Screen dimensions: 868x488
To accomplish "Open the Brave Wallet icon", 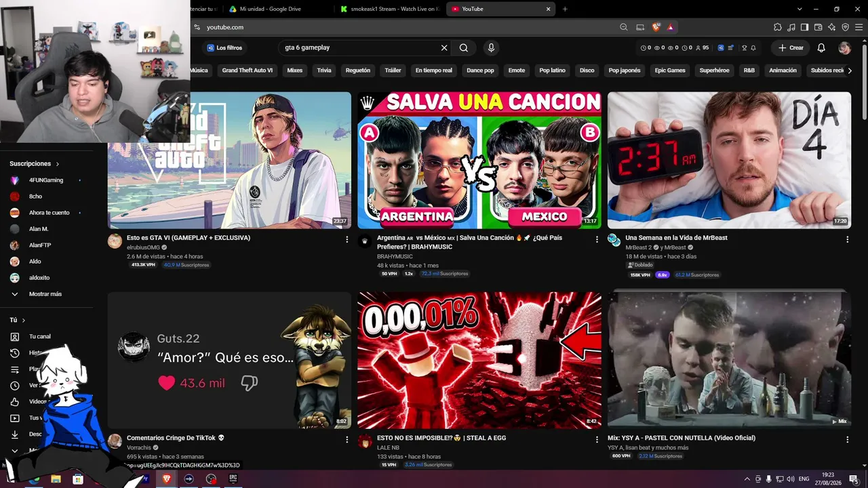I will [818, 27].
